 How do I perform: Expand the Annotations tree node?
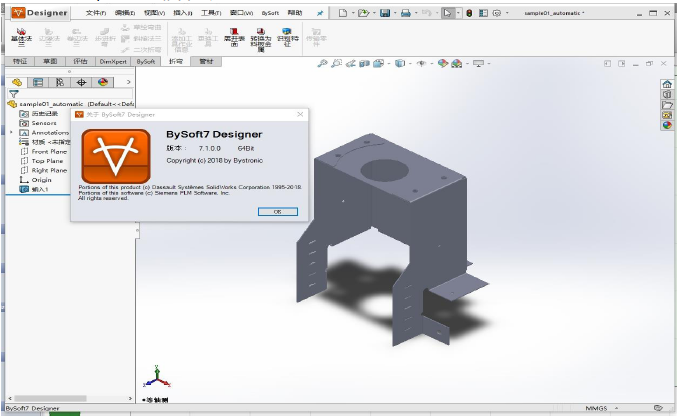[x=11, y=132]
